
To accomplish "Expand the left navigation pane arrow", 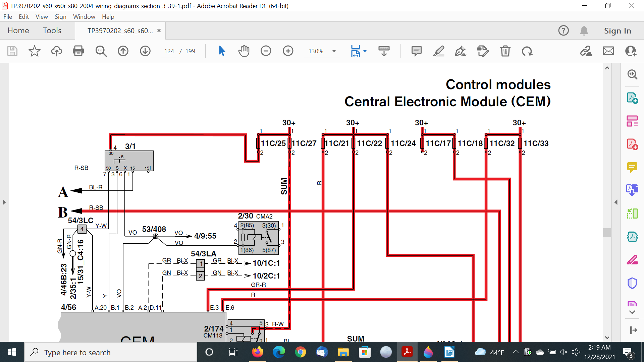I will tap(4, 202).
